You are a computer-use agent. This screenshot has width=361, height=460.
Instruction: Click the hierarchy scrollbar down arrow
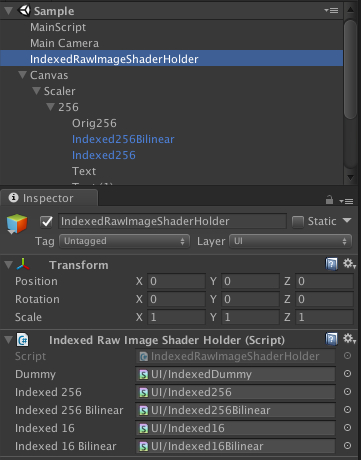(x=350, y=177)
